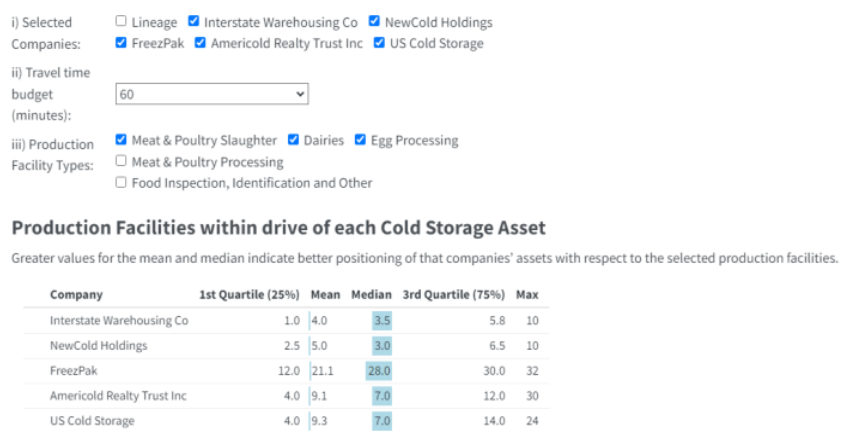Uncheck the Interstate Warehousing Co checkbox
The height and width of the screenshot is (443, 857).
tap(194, 21)
